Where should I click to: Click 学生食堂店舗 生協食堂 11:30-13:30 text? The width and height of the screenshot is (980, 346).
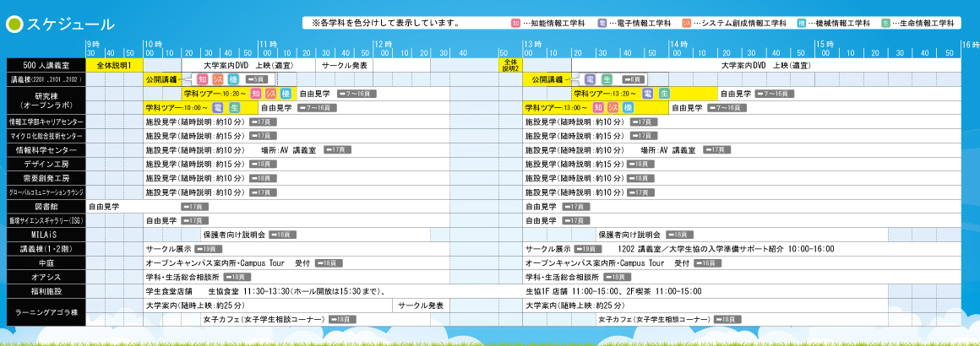[264, 291]
